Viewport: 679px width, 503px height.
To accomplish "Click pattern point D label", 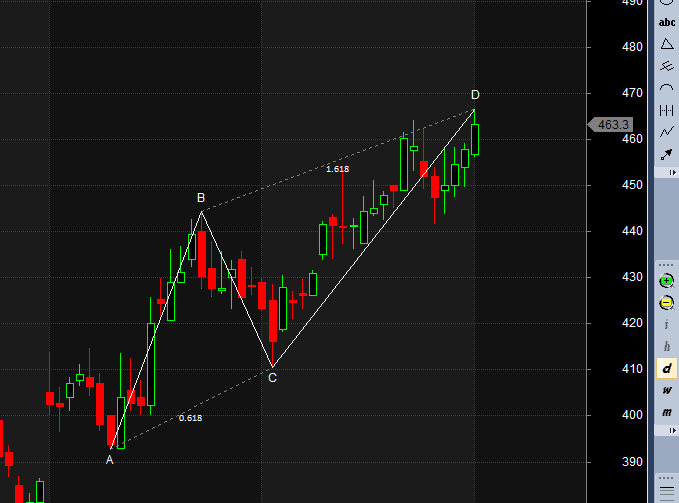I will pos(475,95).
